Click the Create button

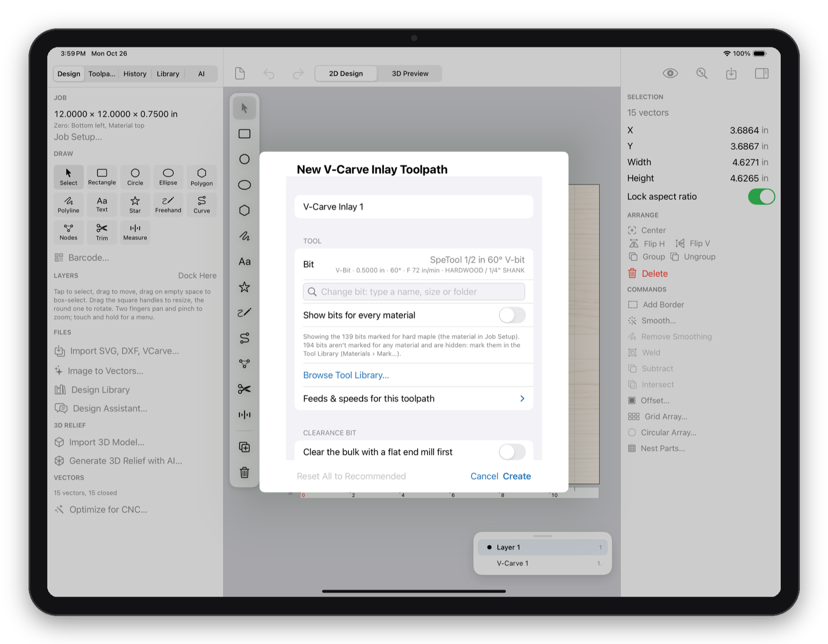tap(517, 476)
